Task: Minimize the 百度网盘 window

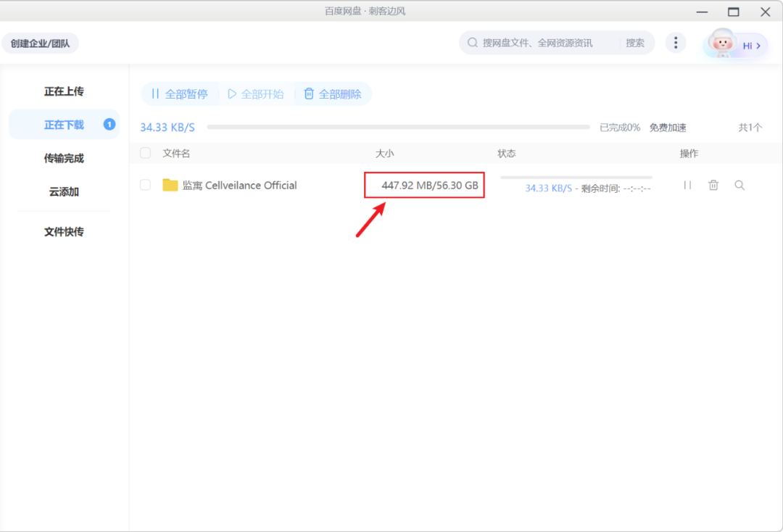Action: pyautogui.click(x=702, y=12)
